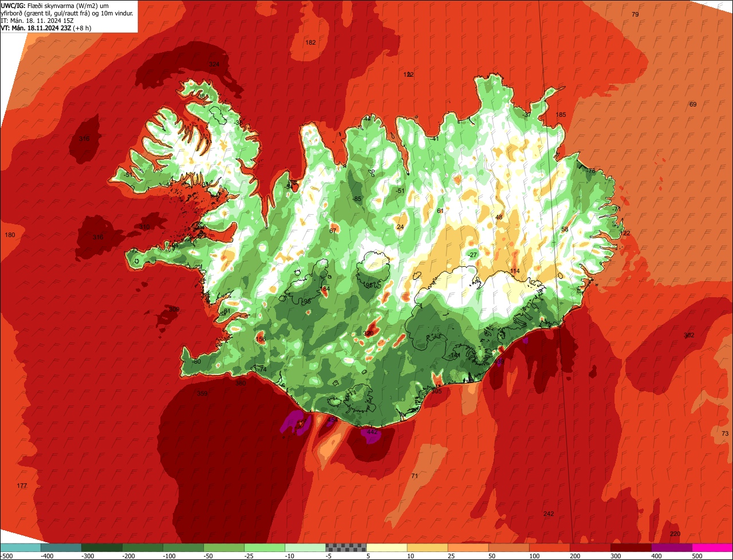
Task: Click the map value '156' in southwest Iceland
Action: tap(261, 339)
